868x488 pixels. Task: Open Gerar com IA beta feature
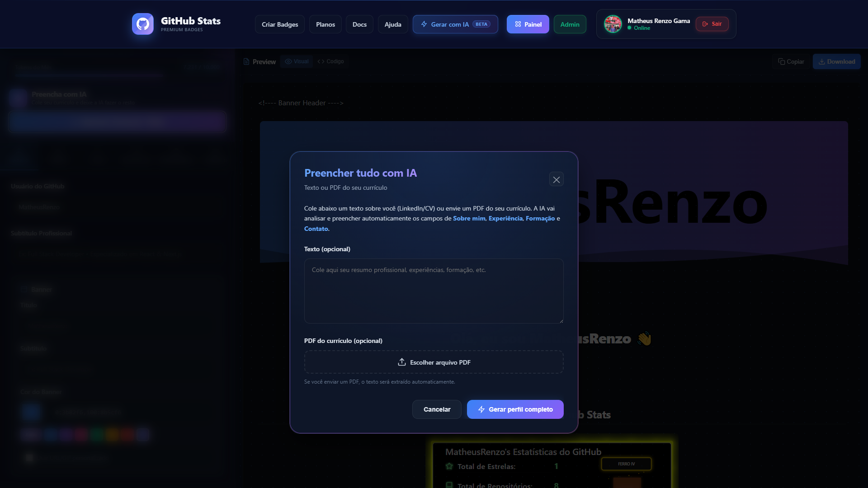click(x=455, y=24)
